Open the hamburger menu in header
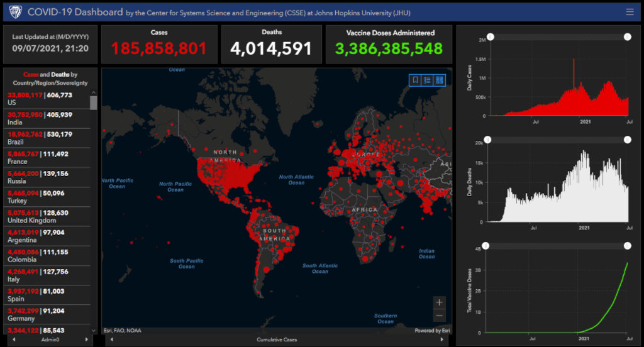644x347 pixels. (x=630, y=12)
